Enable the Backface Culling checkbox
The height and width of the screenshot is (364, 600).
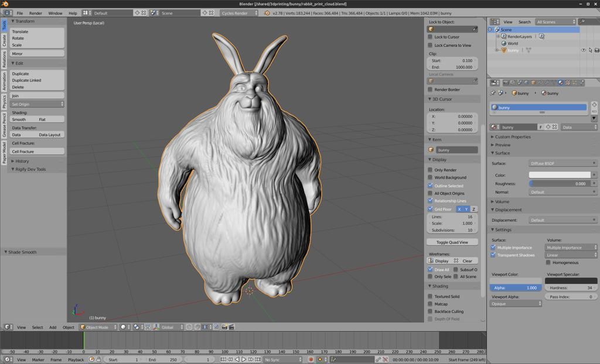pos(430,311)
